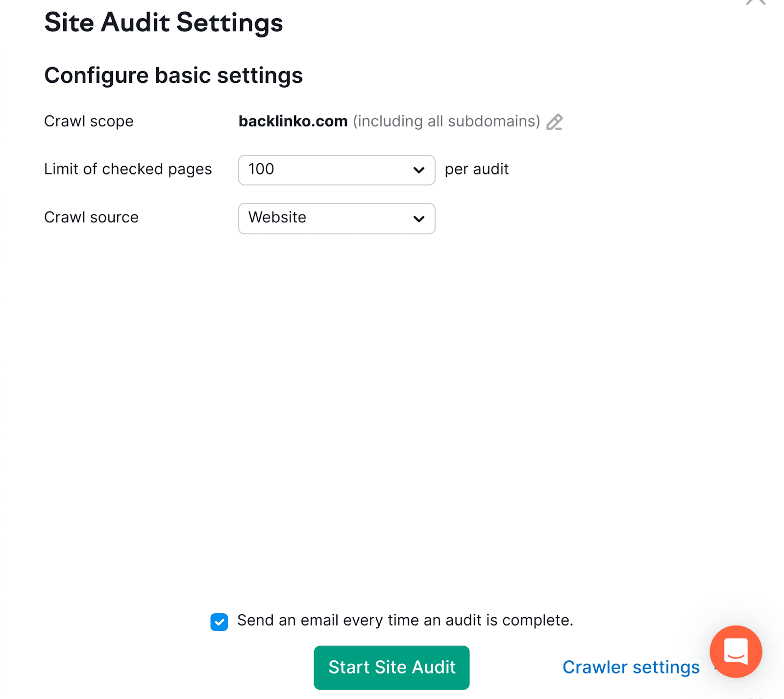
Task: Click the pencil icon to edit crawl scope
Action: [x=554, y=121]
